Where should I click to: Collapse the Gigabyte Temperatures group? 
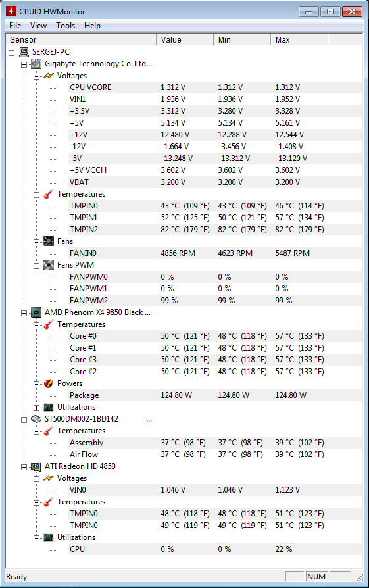pos(36,195)
